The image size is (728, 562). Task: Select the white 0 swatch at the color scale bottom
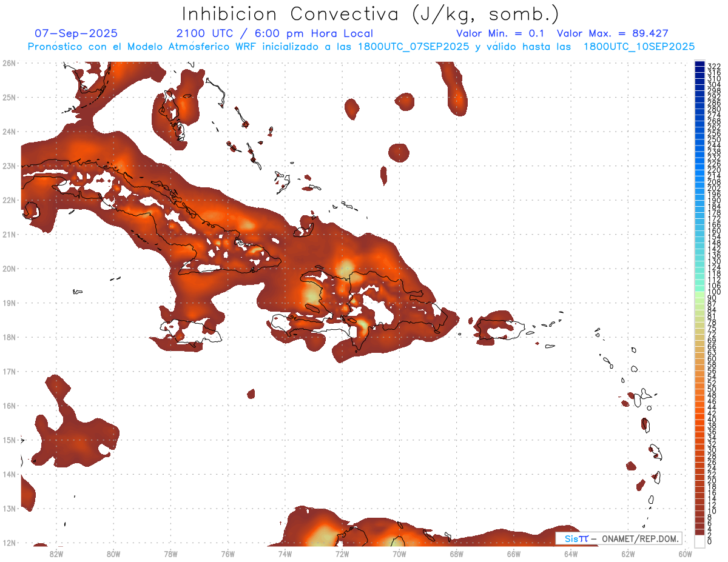click(x=699, y=540)
